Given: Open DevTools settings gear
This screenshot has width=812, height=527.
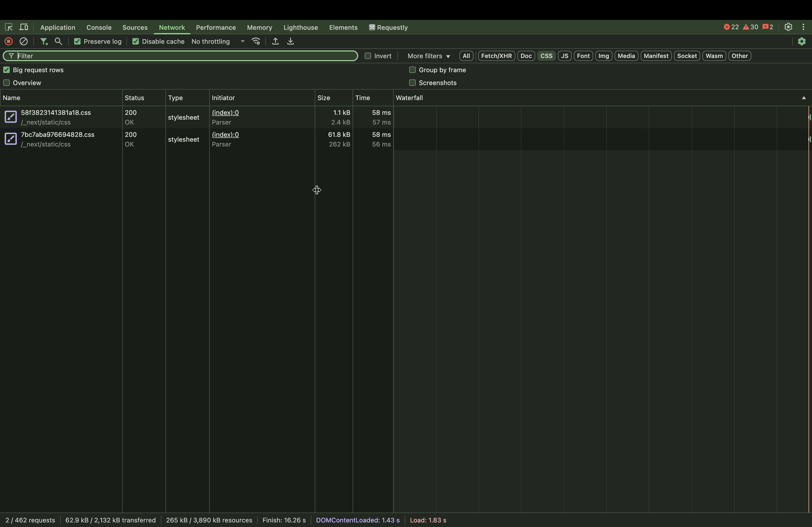Looking at the screenshot, I should pos(788,27).
